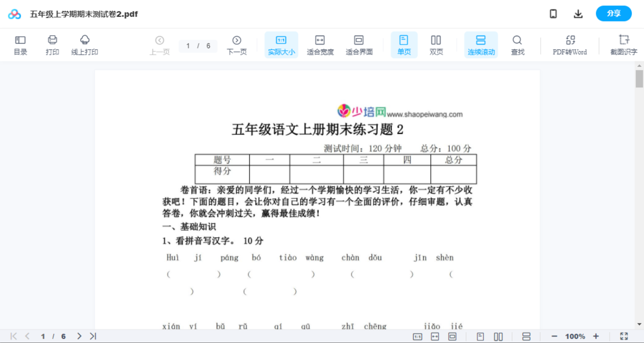Switch to 实际大小 actual size view
Image resolution: width=644 pixels, height=343 pixels.
tap(281, 45)
